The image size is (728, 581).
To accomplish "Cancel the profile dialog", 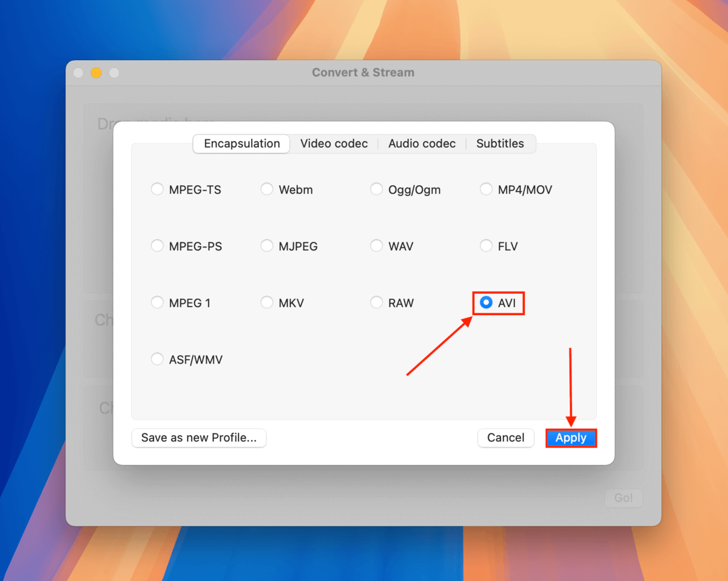I will tap(506, 438).
